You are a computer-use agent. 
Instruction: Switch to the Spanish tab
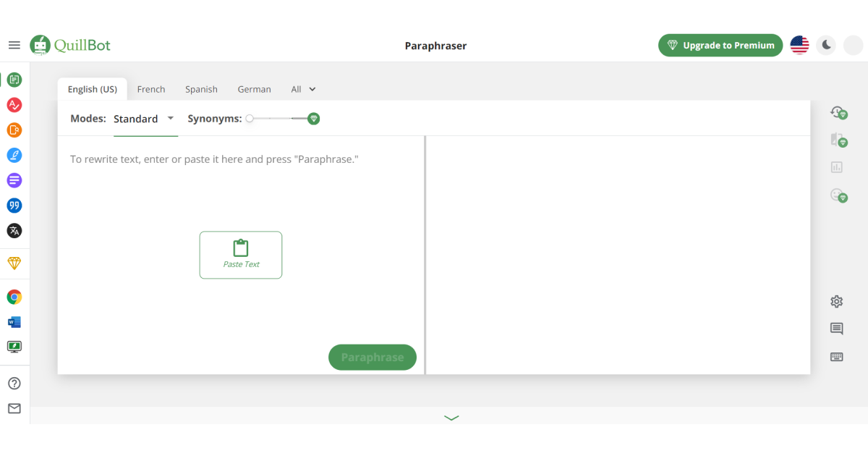[201, 89]
